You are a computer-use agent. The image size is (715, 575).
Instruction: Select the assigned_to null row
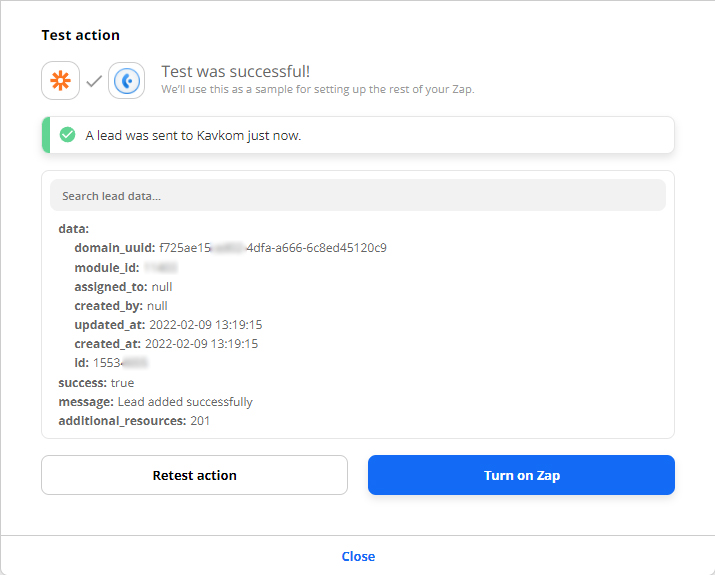pos(123,286)
